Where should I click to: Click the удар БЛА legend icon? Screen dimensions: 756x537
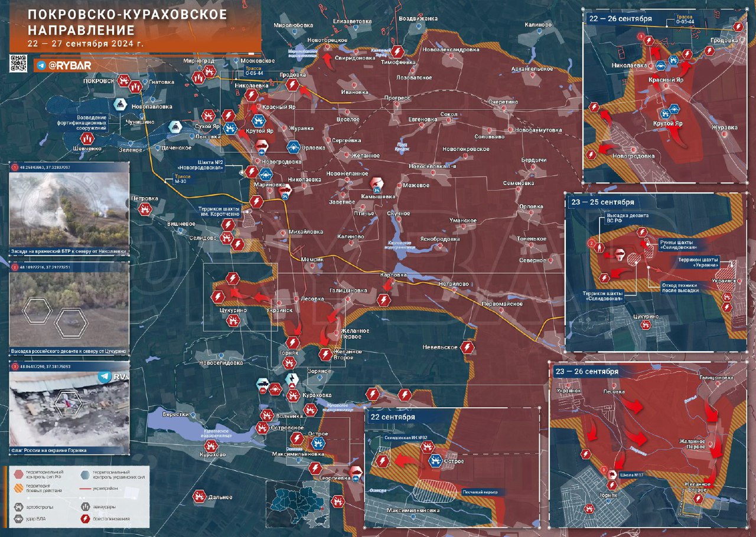[19, 519]
